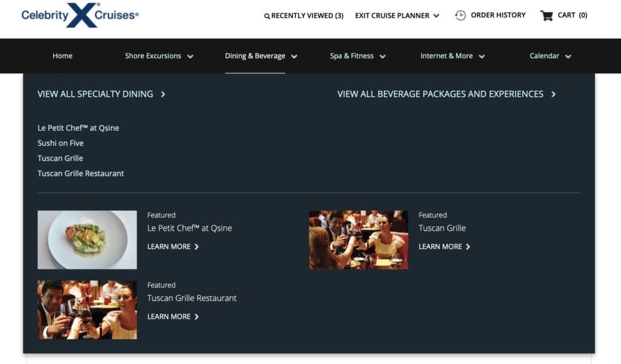This screenshot has width=621, height=364.
Task: Go to the Home tab
Action: coord(62,56)
